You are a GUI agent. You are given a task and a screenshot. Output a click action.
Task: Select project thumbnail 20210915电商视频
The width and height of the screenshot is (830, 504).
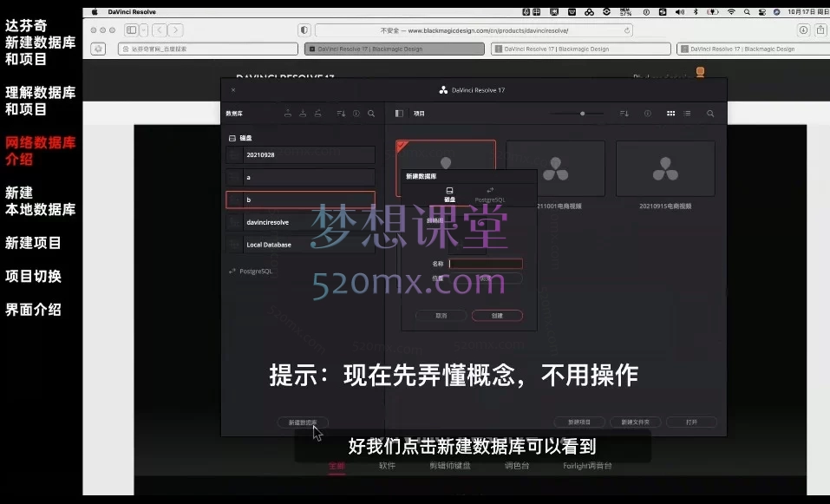pos(665,169)
